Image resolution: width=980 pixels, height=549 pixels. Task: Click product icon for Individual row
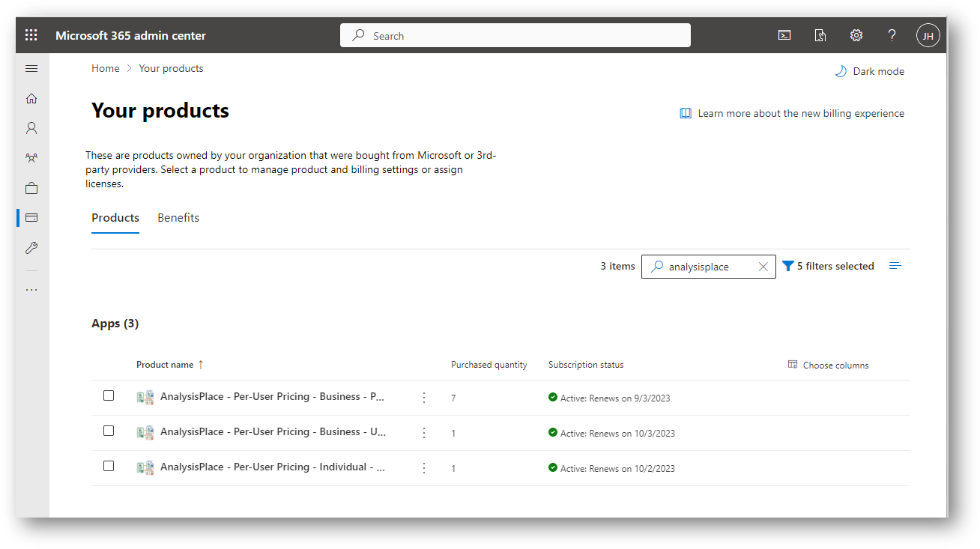[145, 468]
